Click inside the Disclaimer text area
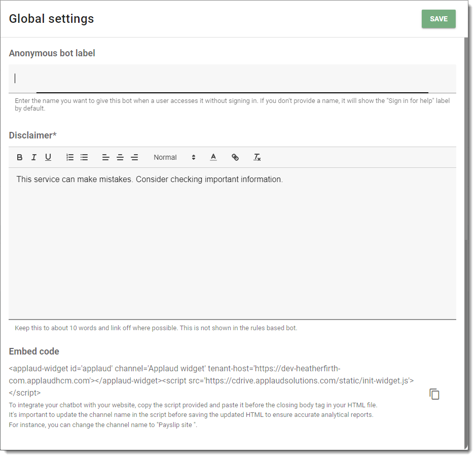The height and width of the screenshot is (458, 476). coord(232,243)
